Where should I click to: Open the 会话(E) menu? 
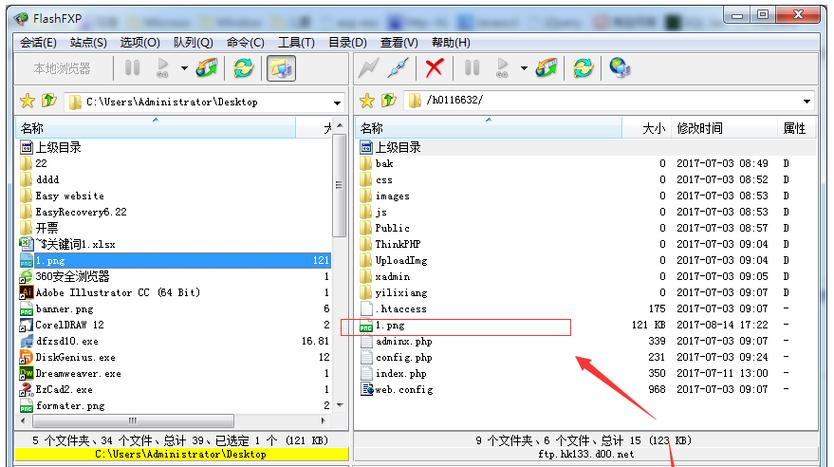tap(38, 43)
